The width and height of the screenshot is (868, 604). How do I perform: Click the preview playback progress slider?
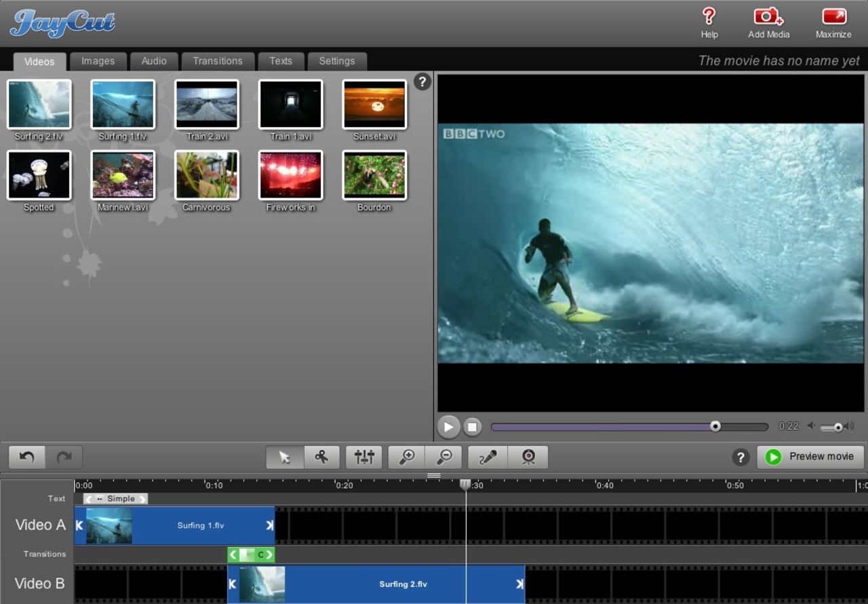click(x=629, y=427)
